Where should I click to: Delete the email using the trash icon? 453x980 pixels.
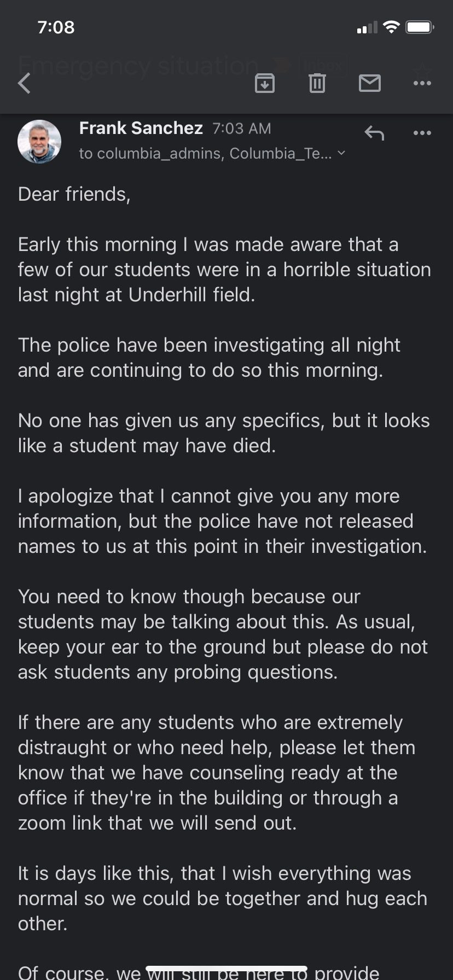pyautogui.click(x=317, y=83)
